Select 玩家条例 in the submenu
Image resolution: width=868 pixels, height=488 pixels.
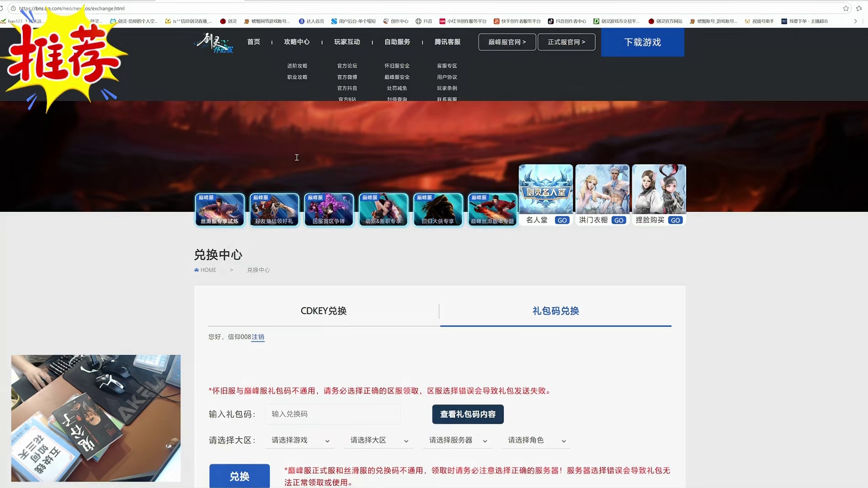pyautogui.click(x=447, y=88)
